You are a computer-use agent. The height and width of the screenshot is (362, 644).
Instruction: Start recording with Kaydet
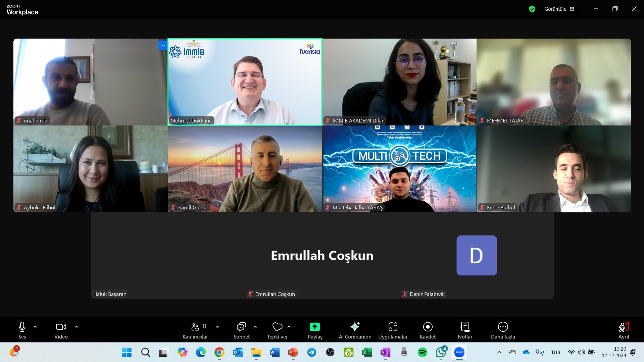(428, 330)
